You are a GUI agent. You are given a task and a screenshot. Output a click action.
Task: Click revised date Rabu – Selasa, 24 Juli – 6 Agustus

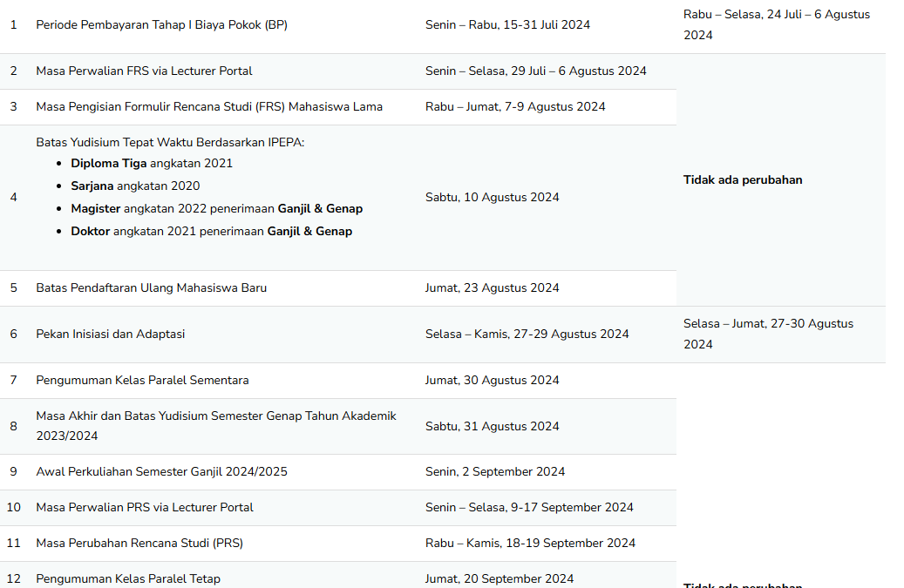coord(776,24)
